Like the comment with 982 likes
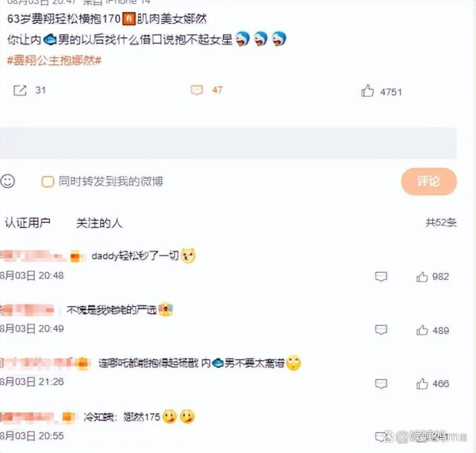 point(422,277)
